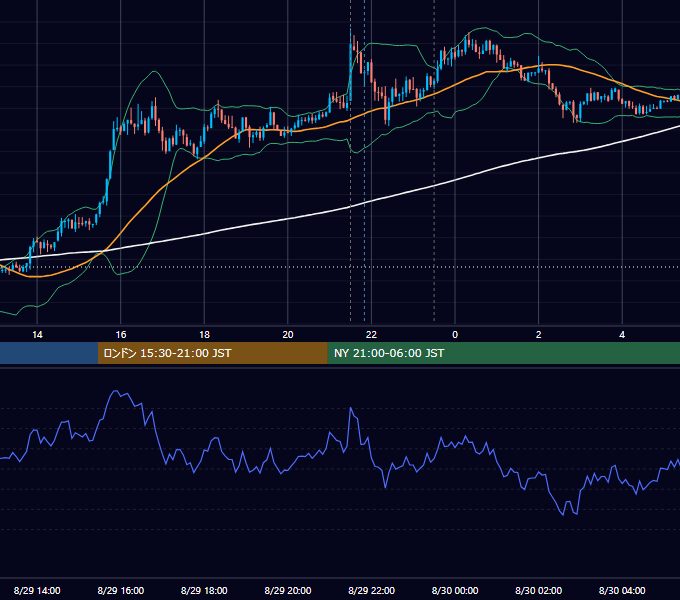Click the 2 hour axis label

coord(539,335)
